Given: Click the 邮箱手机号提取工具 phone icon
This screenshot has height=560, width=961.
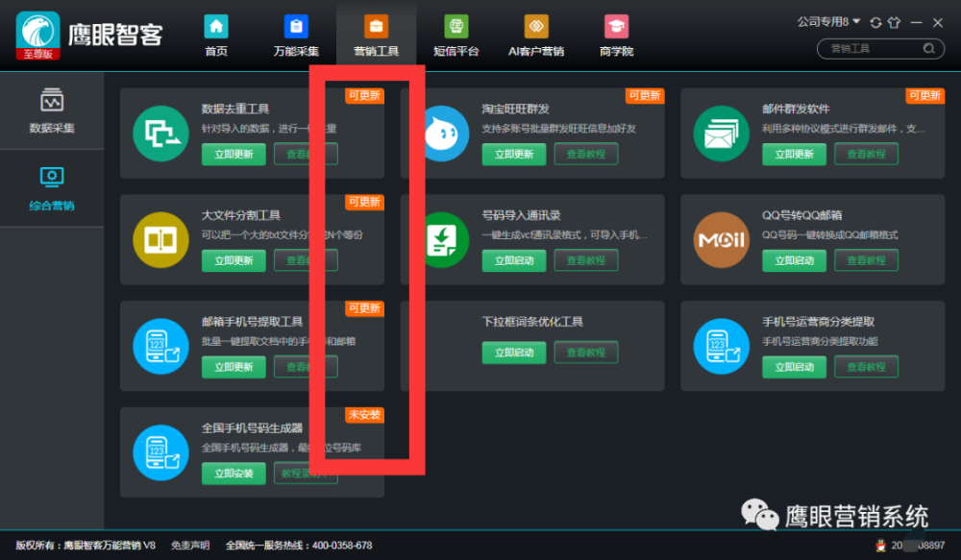Looking at the screenshot, I should click(161, 346).
